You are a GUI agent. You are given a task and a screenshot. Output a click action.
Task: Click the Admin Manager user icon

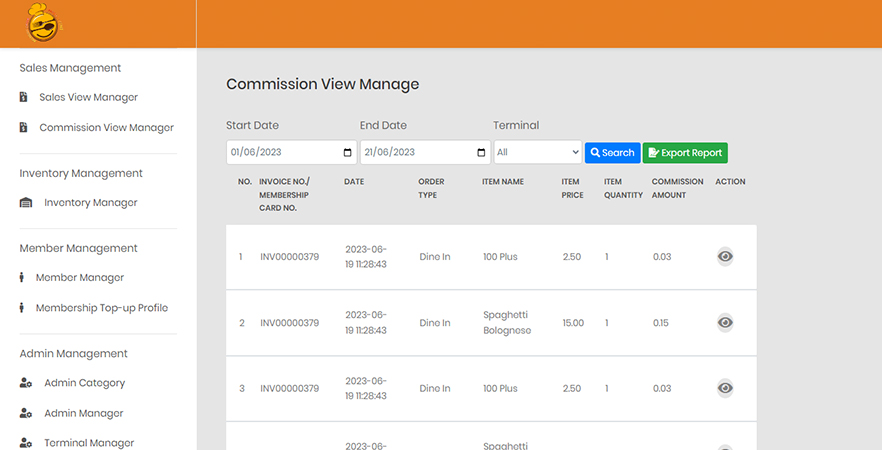(26, 413)
